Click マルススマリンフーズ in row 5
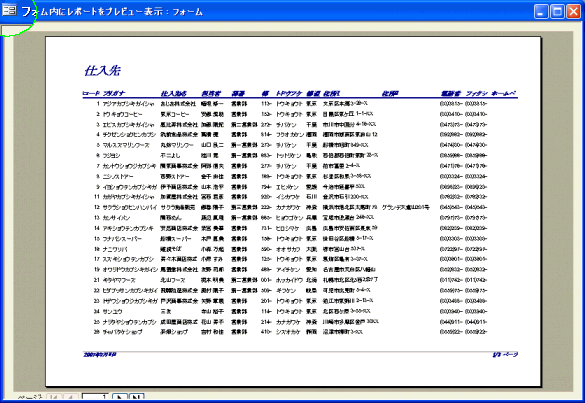Screen dimensions: 585x403 point(126,145)
